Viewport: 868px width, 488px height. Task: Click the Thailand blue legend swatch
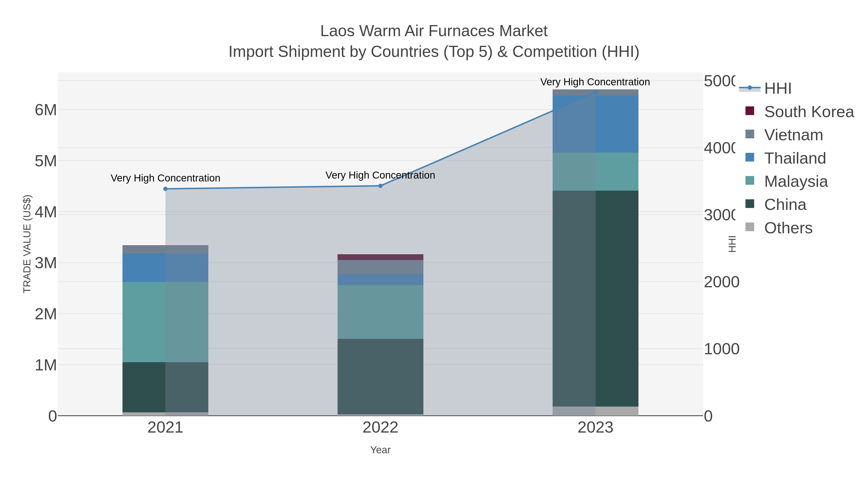tap(750, 157)
